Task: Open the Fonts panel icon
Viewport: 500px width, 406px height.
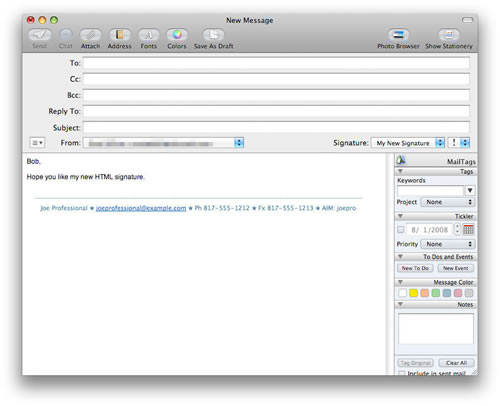Action: [149, 35]
